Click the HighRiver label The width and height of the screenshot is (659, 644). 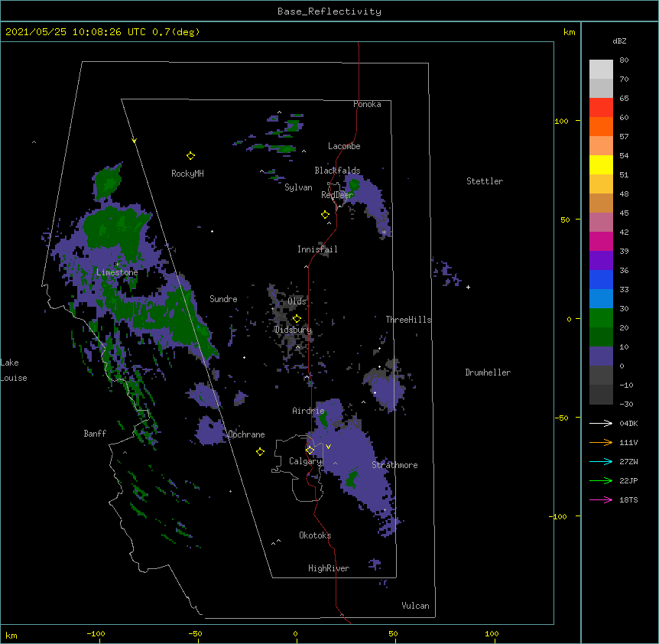[329, 568]
